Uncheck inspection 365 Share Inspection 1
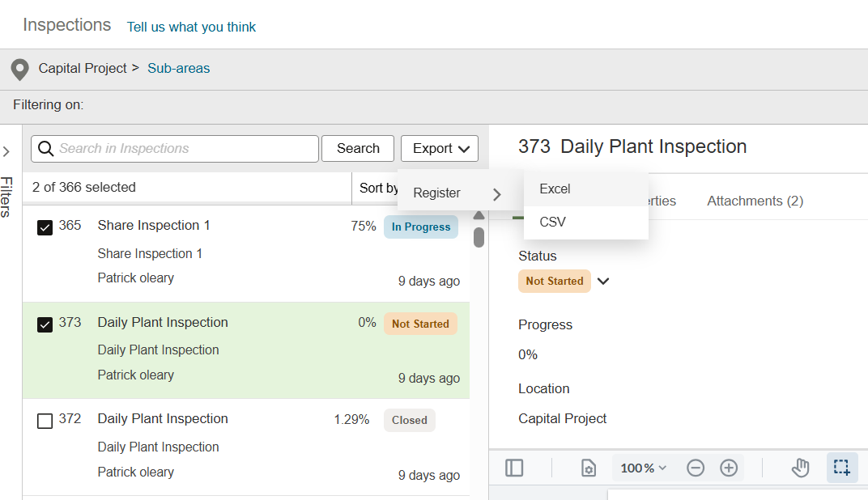Image resolution: width=868 pixels, height=500 pixels. [x=45, y=227]
